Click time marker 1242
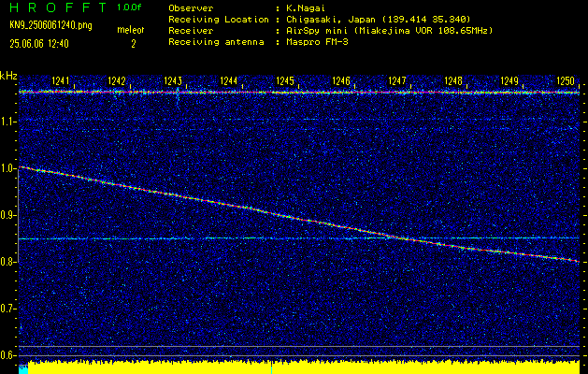Viewport: 588px width, 374px height. pyautogui.click(x=117, y=80)
